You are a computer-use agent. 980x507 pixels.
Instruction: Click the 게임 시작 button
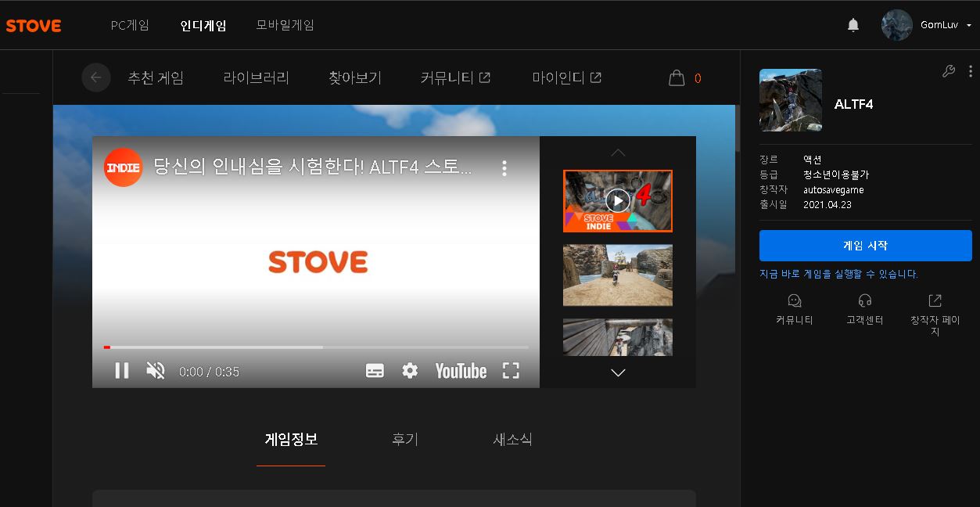(866, 246)
